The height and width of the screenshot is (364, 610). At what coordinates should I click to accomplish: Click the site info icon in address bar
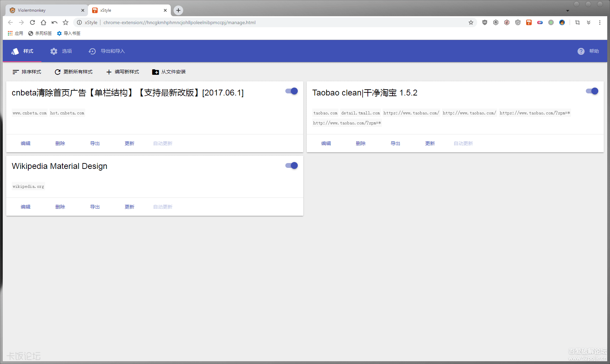[x=79, y=22]
